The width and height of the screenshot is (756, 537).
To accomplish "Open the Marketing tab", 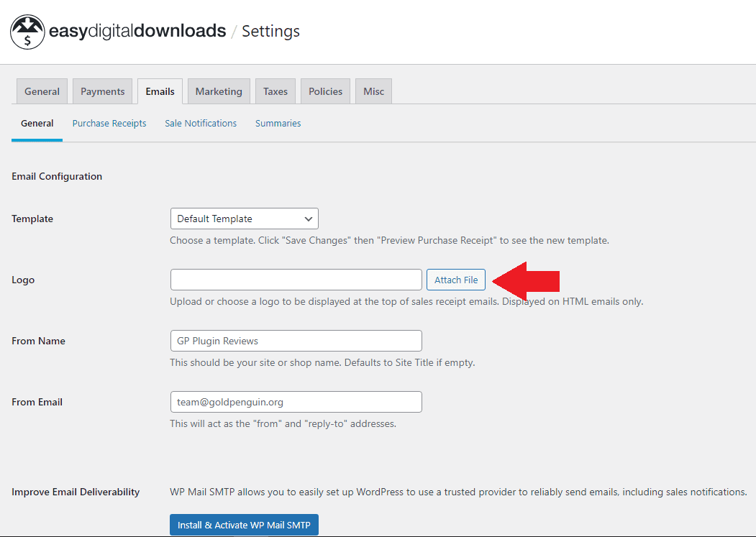I will click(x=219, y=91).
